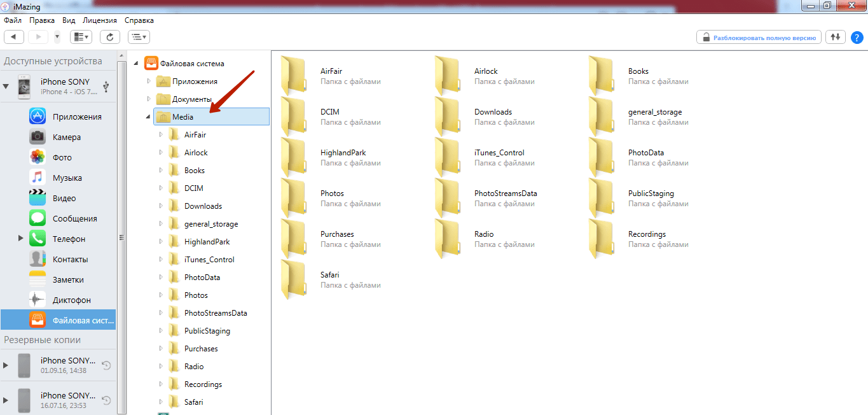
Task: Open the Camera icon in sidebar
Action: (38, 137)
